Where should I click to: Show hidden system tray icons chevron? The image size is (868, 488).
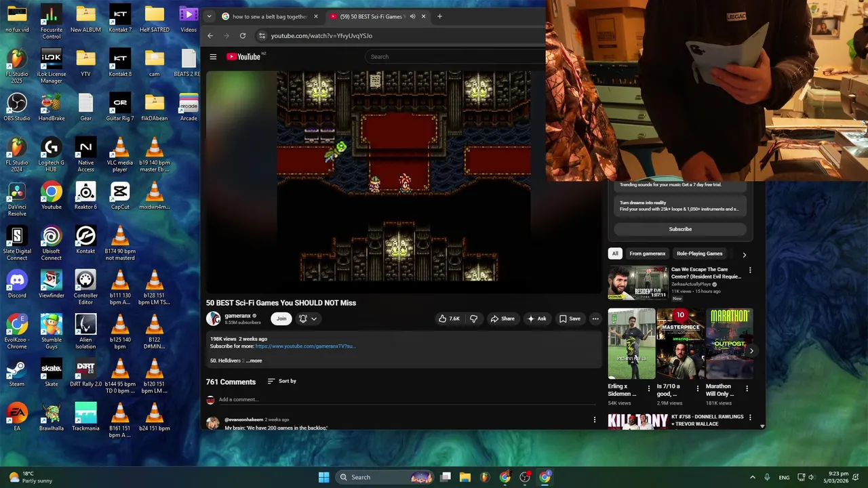752,477
